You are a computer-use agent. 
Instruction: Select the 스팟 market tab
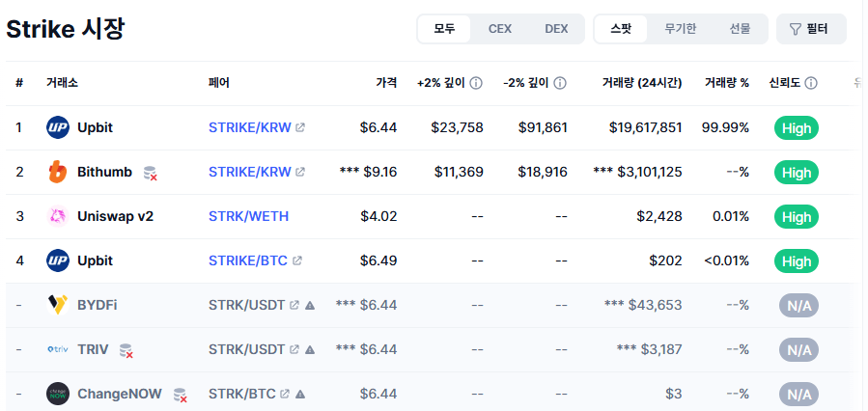coord(621,29)
